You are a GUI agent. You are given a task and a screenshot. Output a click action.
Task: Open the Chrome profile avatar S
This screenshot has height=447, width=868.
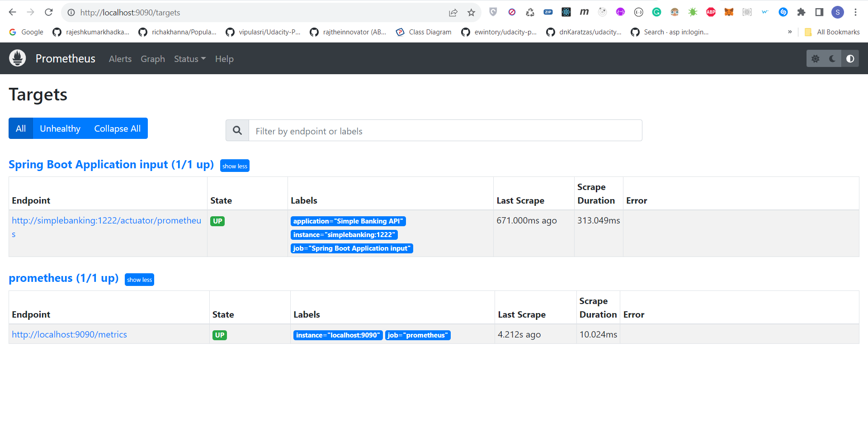838,12
